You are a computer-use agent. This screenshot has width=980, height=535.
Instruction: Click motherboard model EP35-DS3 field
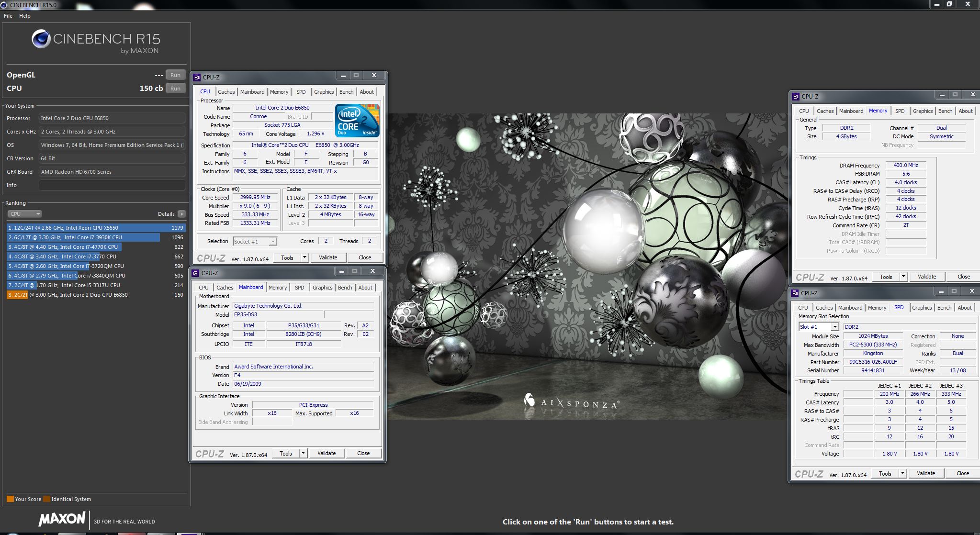coord(278,314)
